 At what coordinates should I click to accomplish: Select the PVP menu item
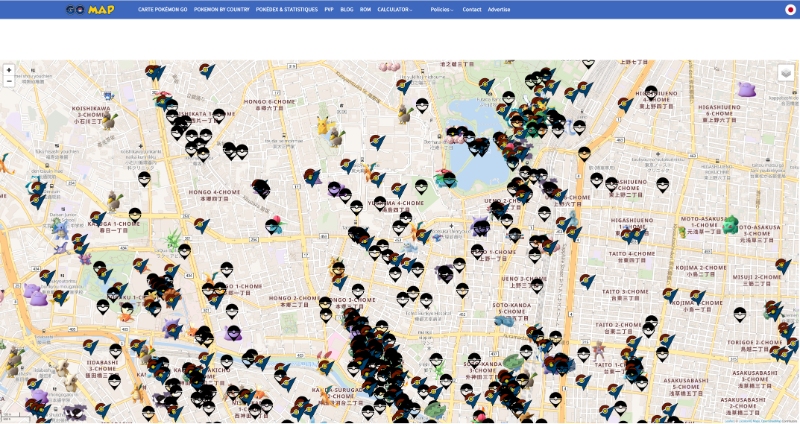pos(329,9)
